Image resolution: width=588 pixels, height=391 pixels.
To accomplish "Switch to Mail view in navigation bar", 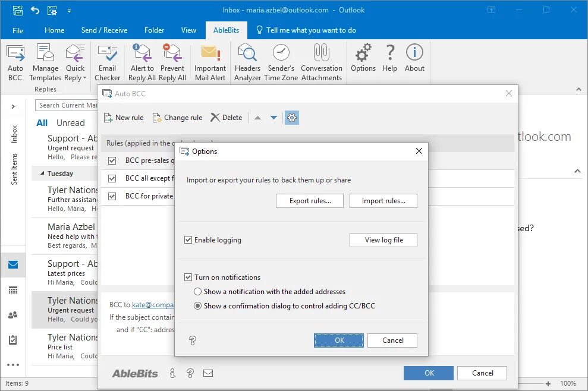I will click(13, 264).
